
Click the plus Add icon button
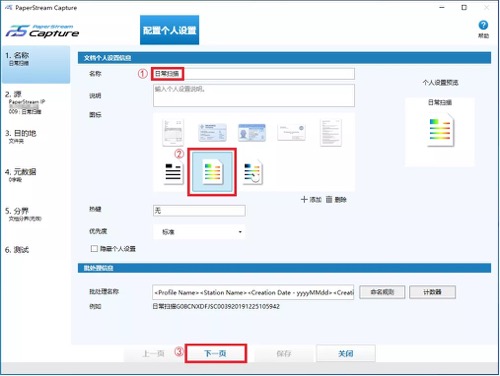(x=311, y=199)
